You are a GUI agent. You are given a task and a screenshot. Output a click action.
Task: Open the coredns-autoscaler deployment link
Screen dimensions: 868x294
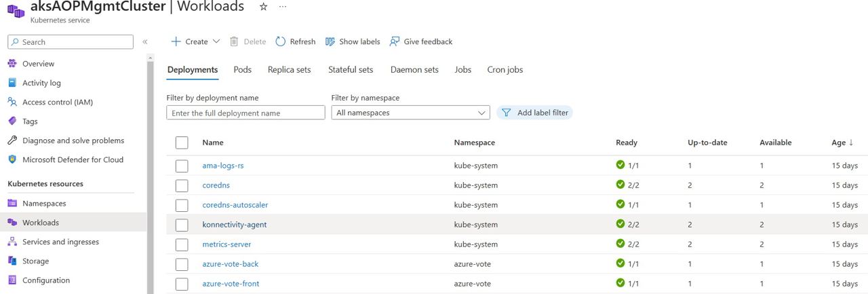(x=235, y=205)
